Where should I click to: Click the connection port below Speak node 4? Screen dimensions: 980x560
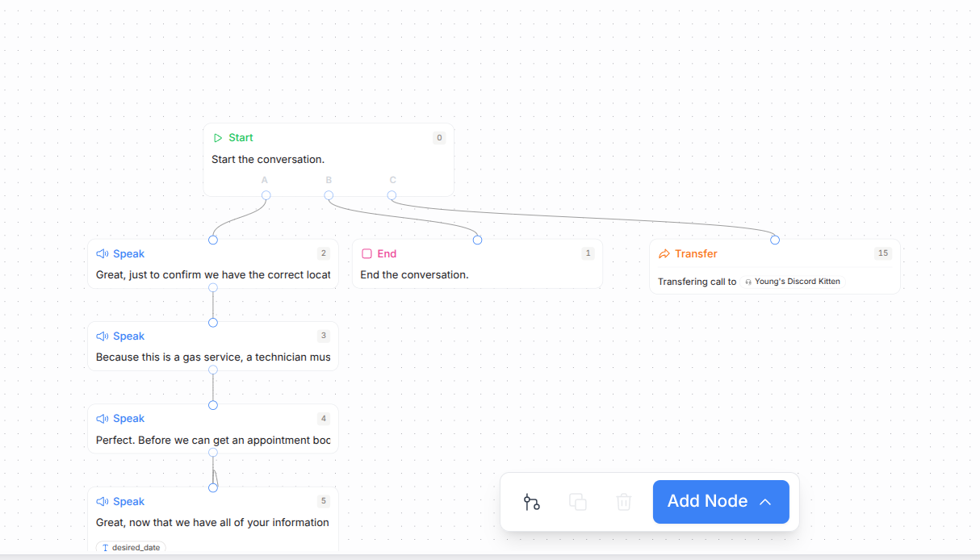click(x=212, y=453)
